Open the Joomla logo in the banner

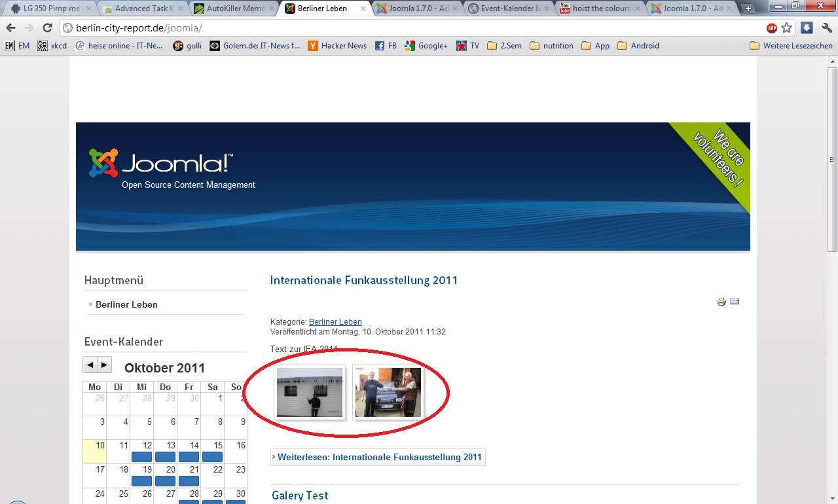tap(160, 164)
